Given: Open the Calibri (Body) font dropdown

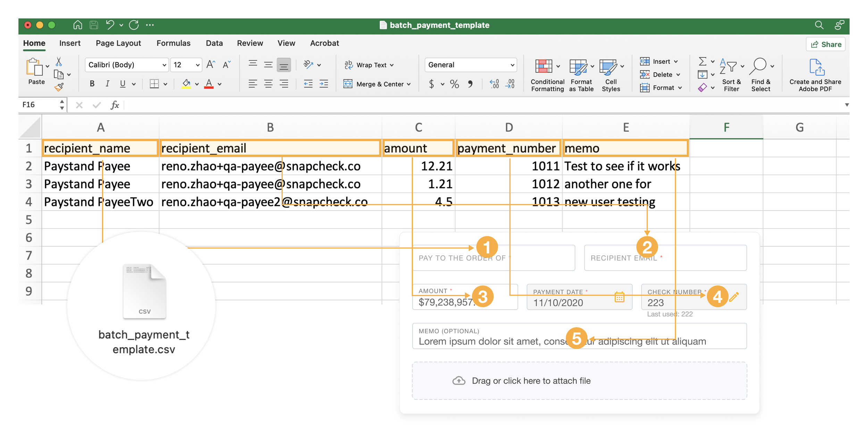Looking at the screenshot, I should click(x=164, y=65).
